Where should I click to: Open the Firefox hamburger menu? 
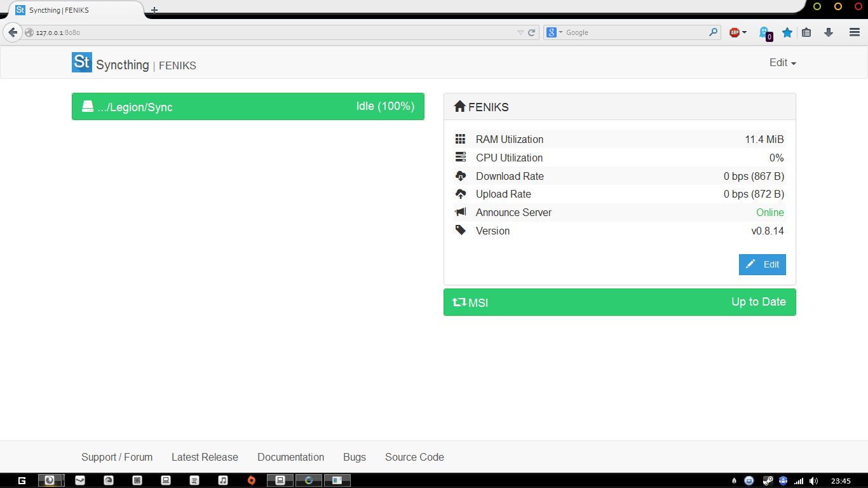pos(855,32)
